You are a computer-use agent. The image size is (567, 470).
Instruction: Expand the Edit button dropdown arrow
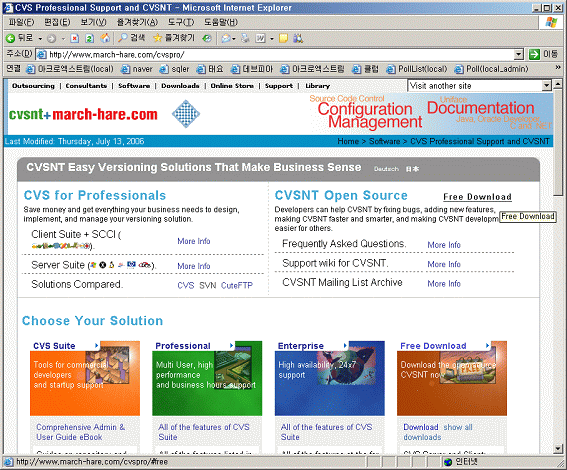272,38
